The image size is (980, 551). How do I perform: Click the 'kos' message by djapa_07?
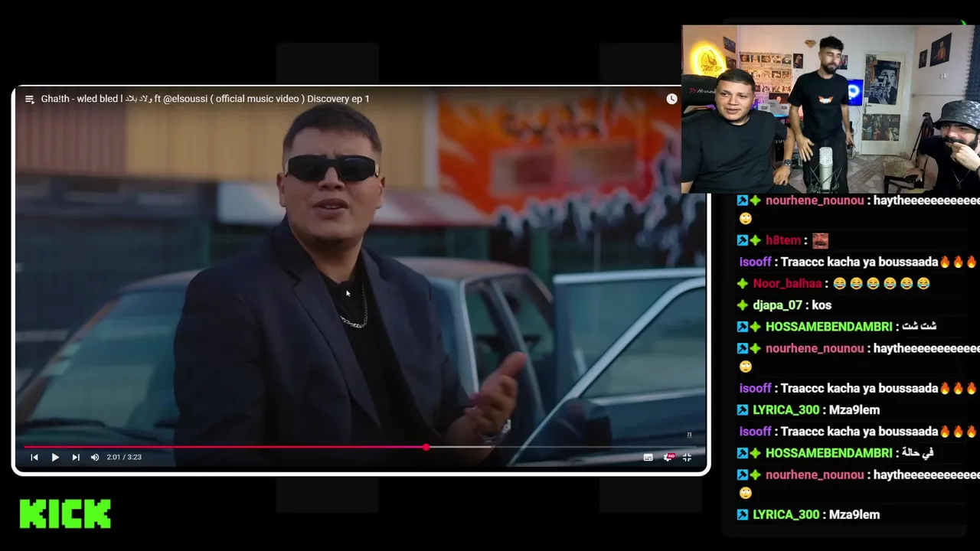(x=822, y=305)
